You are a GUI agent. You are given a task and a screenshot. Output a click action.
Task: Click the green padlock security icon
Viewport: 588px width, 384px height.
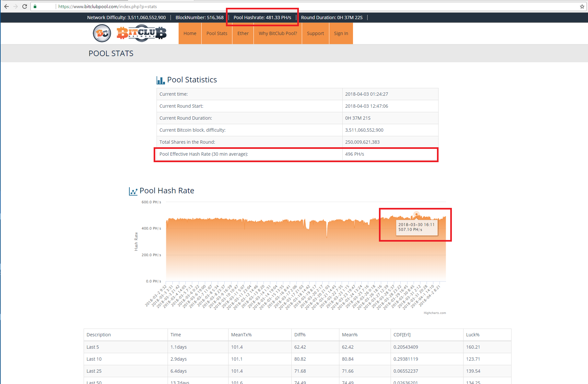(x=35, y=6)
